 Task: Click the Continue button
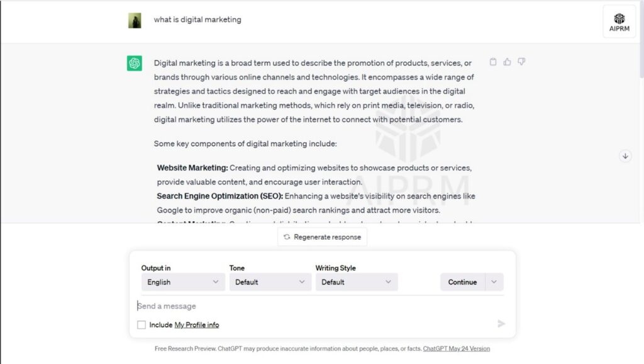point(462,282)
